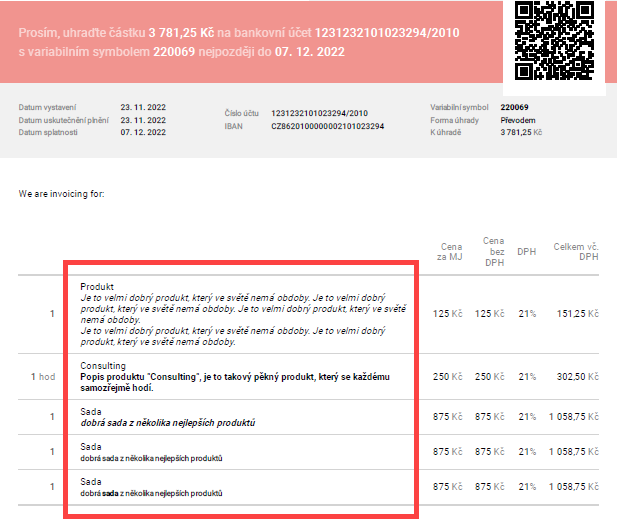Click the IBAN value CZ8620100000002101023294

tap(326, 125)
